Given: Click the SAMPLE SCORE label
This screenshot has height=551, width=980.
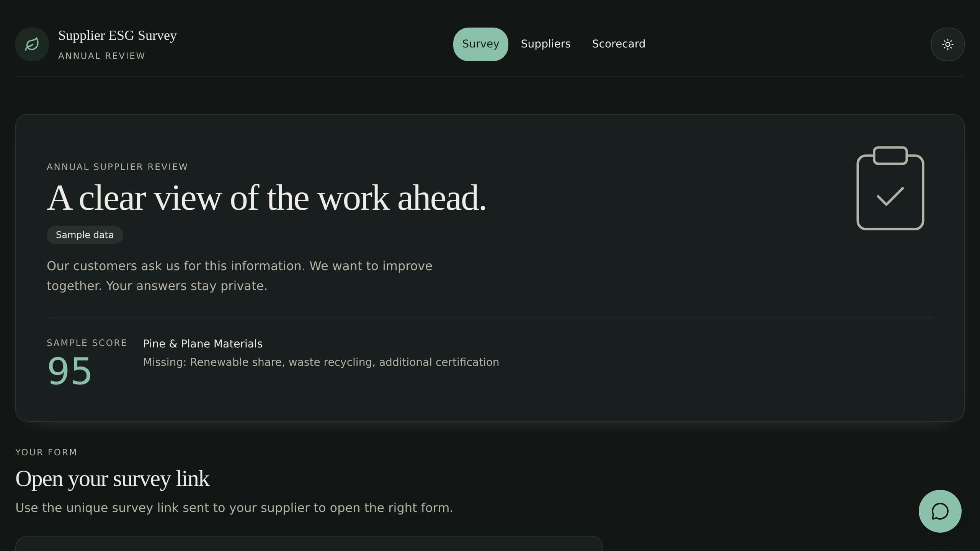Looking at the screenshot, I should coord(87,343).
